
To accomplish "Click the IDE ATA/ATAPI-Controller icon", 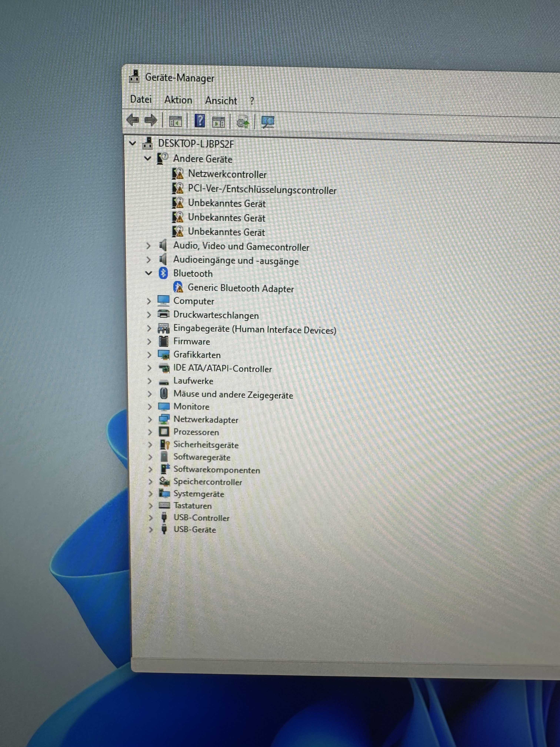I will click(164, 368).
